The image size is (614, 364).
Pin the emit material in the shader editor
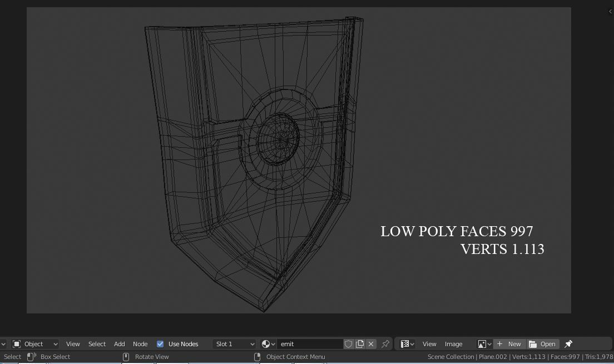tap(385, 343)
